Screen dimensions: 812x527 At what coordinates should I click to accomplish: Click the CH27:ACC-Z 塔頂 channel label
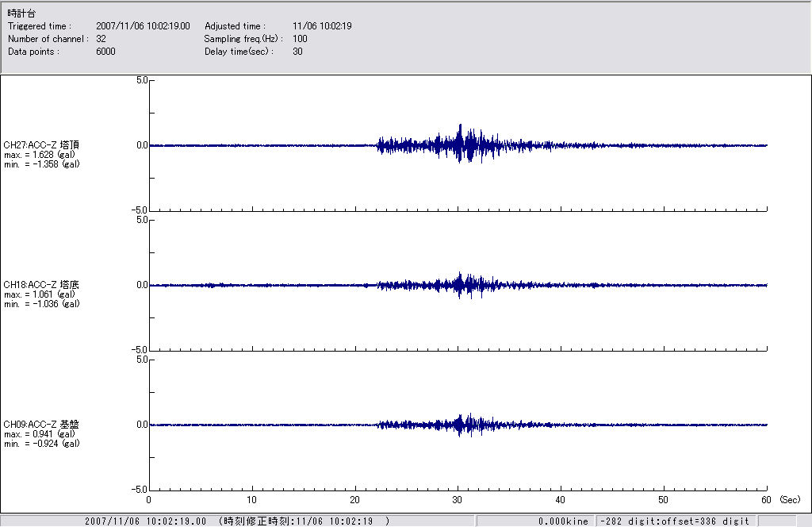click(x=41, y=145)
